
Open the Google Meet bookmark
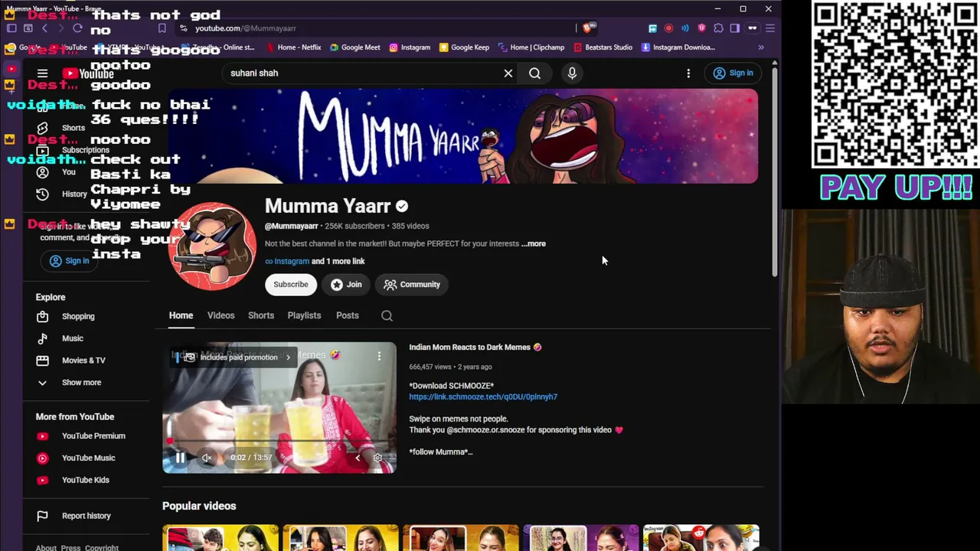(x=354, y=47)
